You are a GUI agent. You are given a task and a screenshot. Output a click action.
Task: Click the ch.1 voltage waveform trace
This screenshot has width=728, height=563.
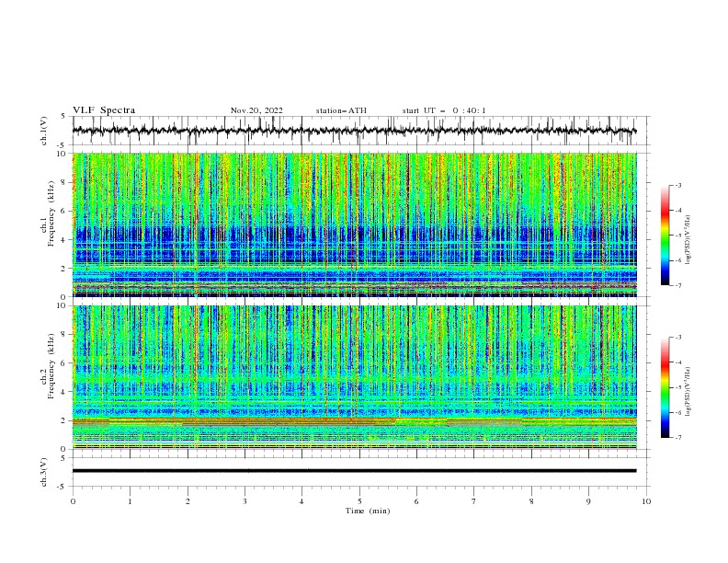coord(354,131)
